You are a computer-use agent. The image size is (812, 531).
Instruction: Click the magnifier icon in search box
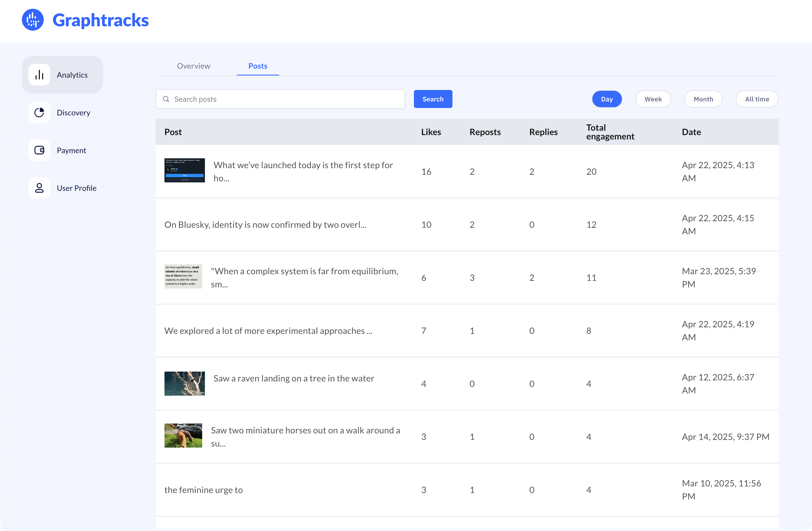[x=166, y=99]
